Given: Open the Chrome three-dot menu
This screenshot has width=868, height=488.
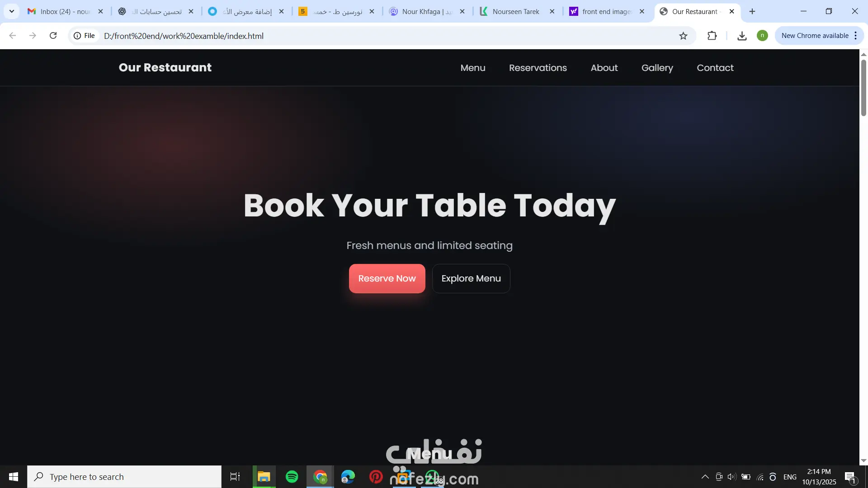Looking at the screenshot, I should (855, 36).
